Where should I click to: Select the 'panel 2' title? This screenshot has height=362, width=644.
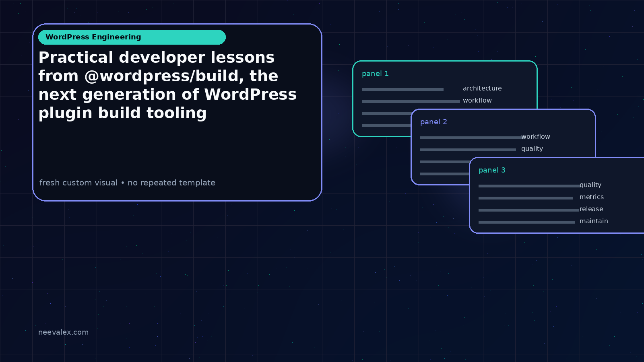(433, 122)
